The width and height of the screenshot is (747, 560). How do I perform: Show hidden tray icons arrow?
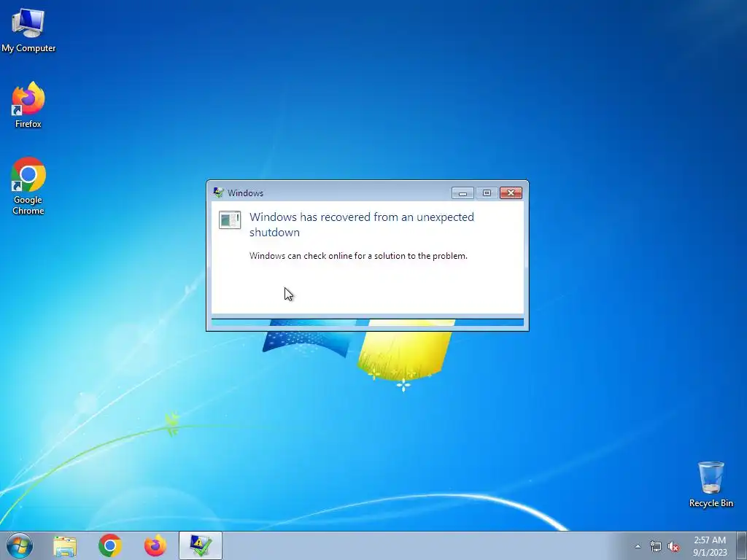pos(638,546)
